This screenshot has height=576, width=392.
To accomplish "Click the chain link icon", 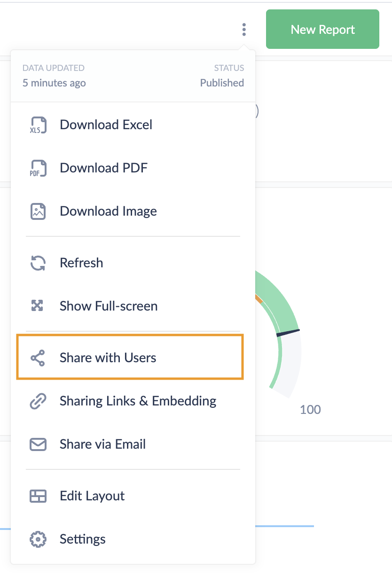I will point(38,401).
